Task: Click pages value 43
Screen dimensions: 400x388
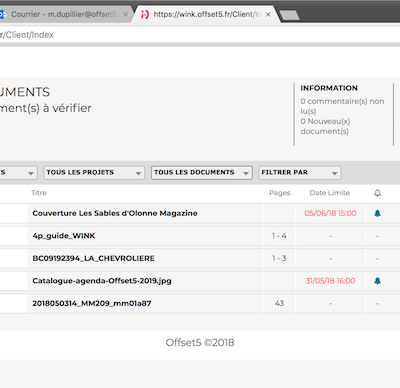Action: (279, 303)
